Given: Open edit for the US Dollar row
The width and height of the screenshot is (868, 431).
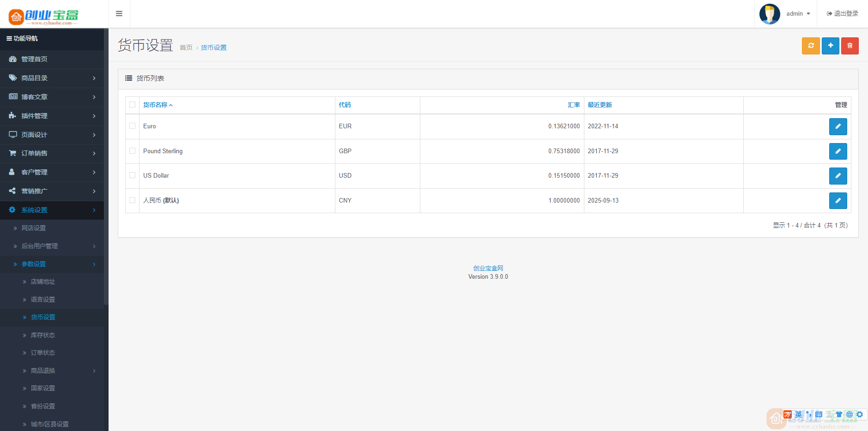Looking at the screenshot, I should click(838, 176).
